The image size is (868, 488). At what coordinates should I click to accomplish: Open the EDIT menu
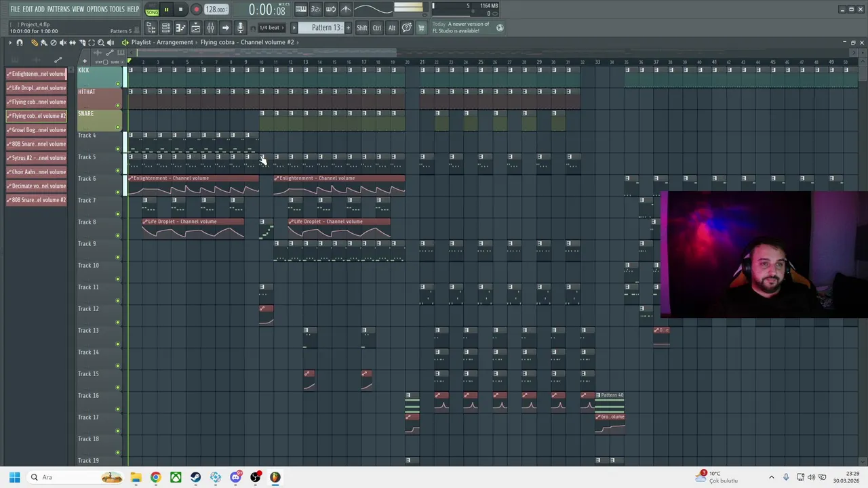(28, 9)
